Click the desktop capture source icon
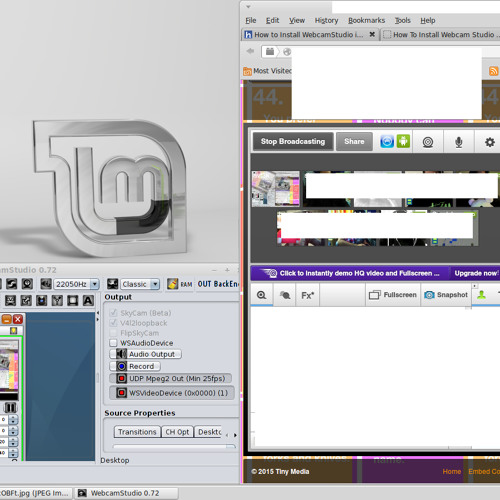Screen dimensions: 500x500 26,301
